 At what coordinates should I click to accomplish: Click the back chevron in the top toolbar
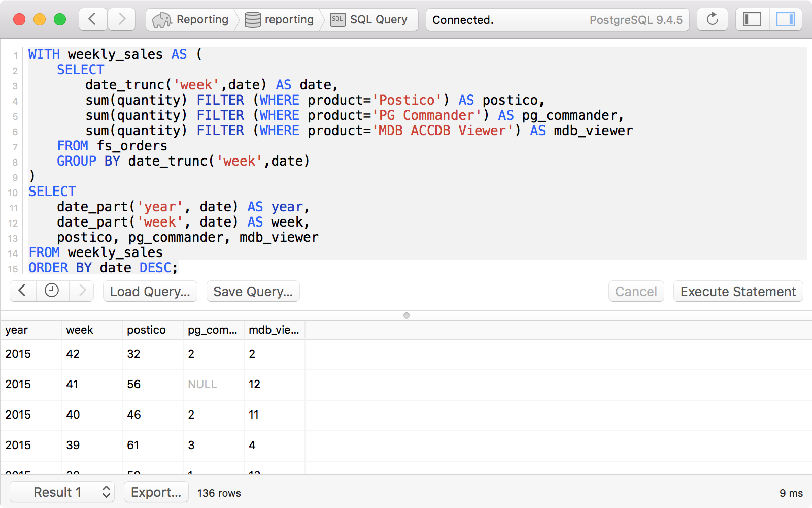click(x=93, y=19)
